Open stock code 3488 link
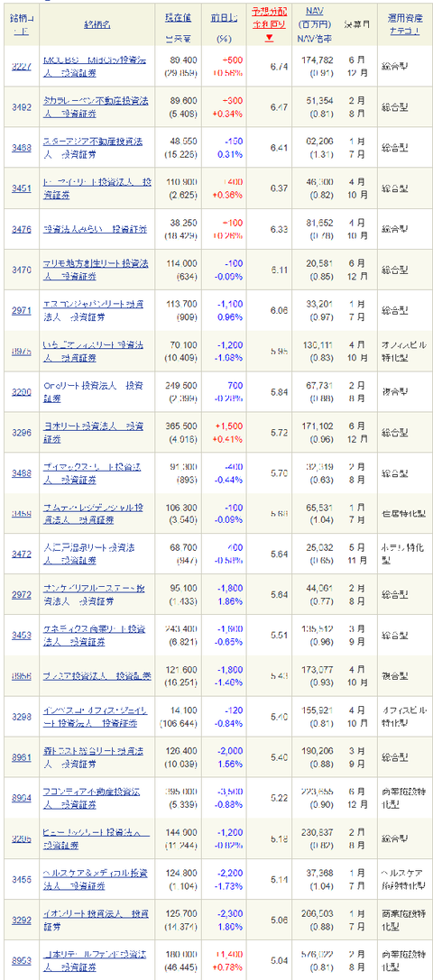This screenshot has height=980, width=433. point(20,473)
